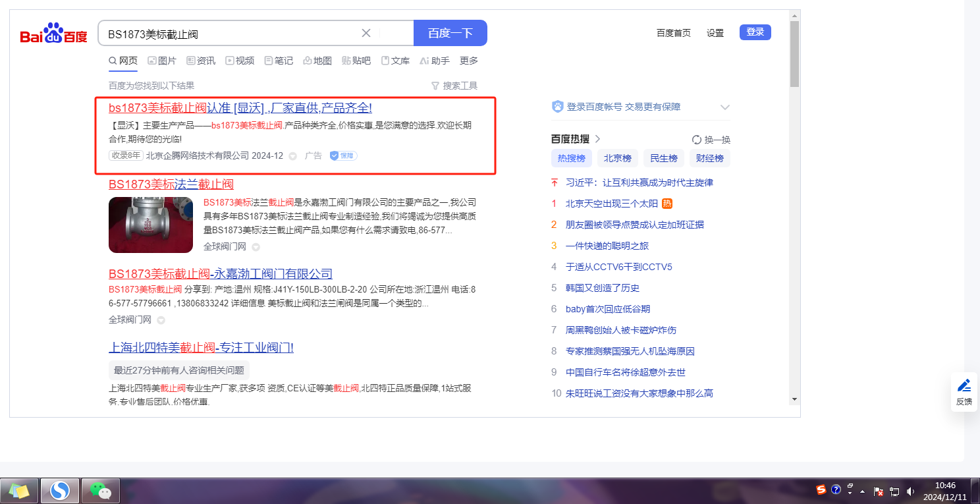Screen dimensions: 980x504
Task: Clear the search box with the X icon
Action: (x=366, y=33)
